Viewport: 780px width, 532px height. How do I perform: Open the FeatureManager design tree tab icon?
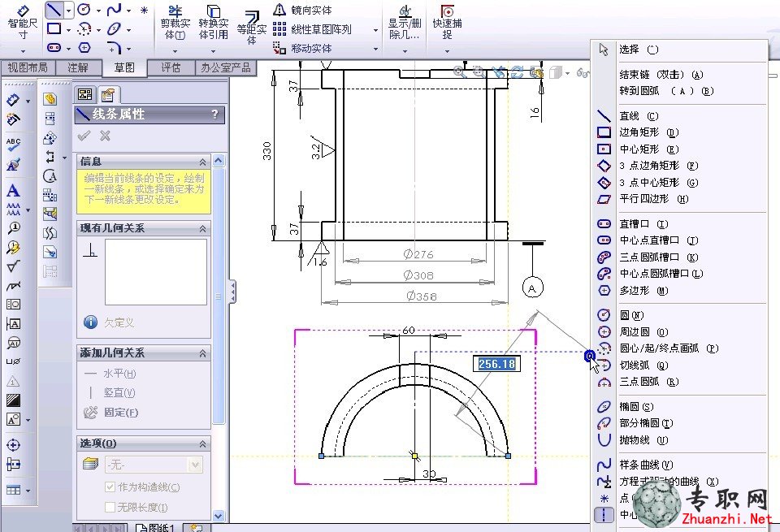(x=85, y=94)
